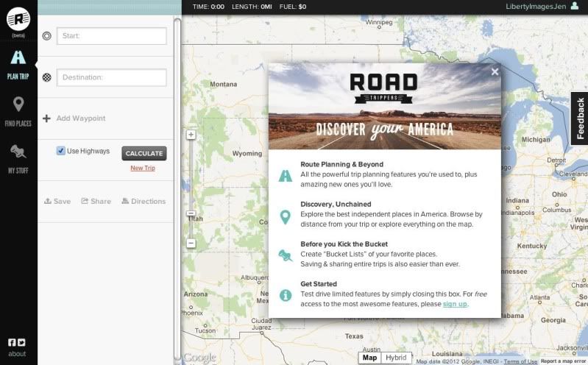The width and height of the screenshot is (588, 365).
Task: Click the Kentucky label on the map
Action: 532,246
